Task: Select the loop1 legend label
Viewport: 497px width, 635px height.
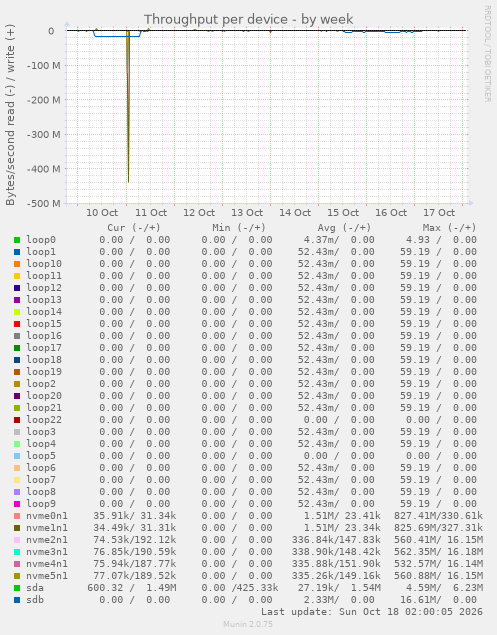Action: 41,252
